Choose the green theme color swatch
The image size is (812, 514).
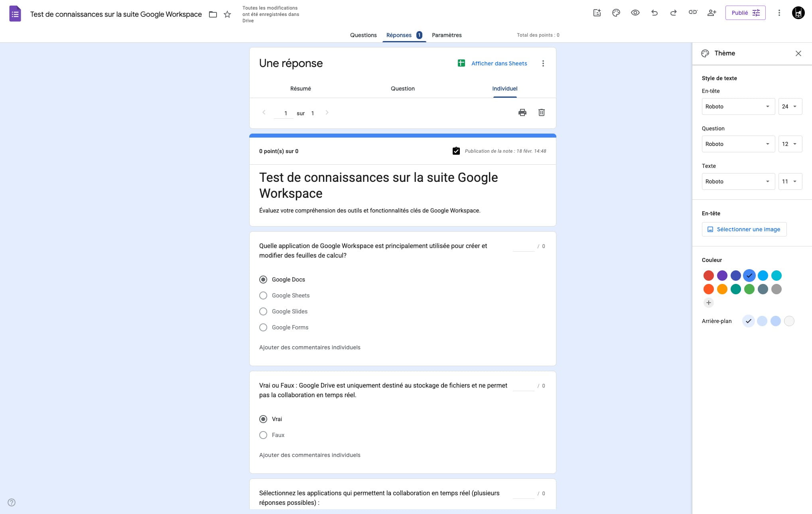click(749, 289)
